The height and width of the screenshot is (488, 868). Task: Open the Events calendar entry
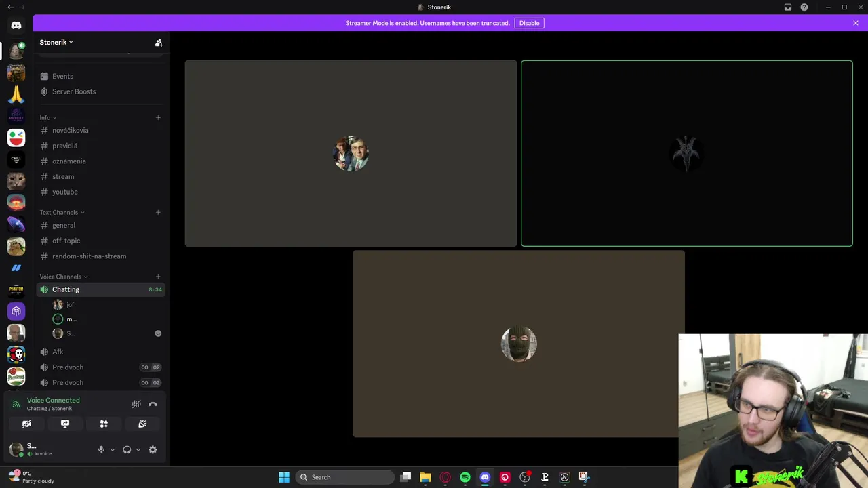100,76
